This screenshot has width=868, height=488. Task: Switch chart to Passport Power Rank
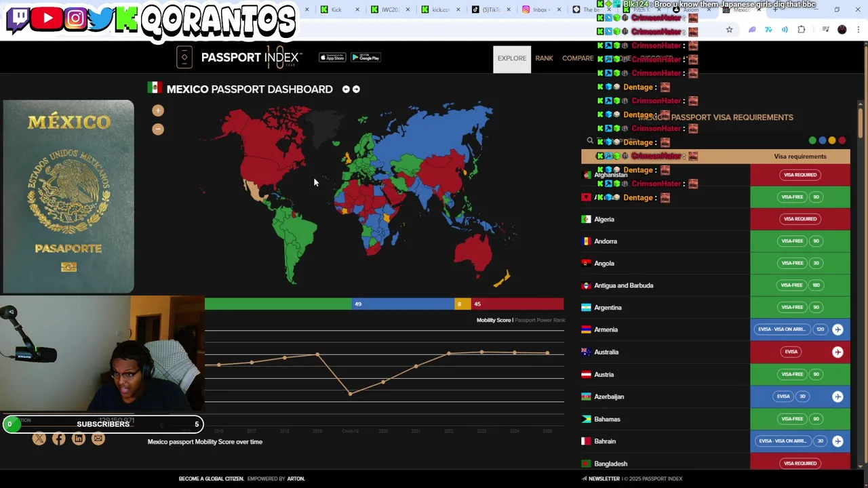(x=540, y=320)
